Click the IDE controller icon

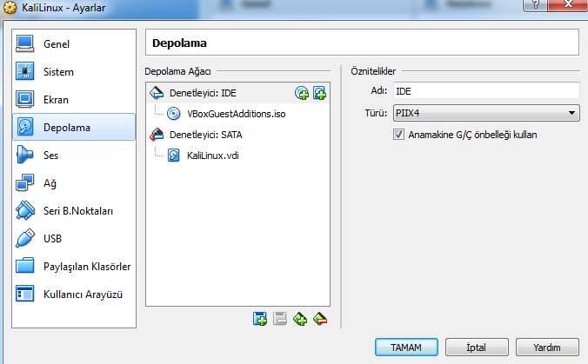tap(157, 92)
